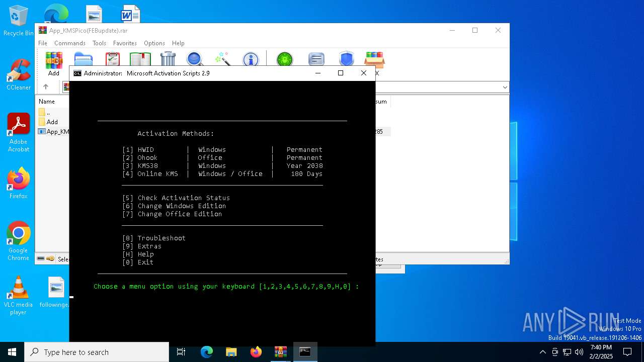644x362 pixels.
Task: Click '[0] Exit' menu text
Action: 138,262
